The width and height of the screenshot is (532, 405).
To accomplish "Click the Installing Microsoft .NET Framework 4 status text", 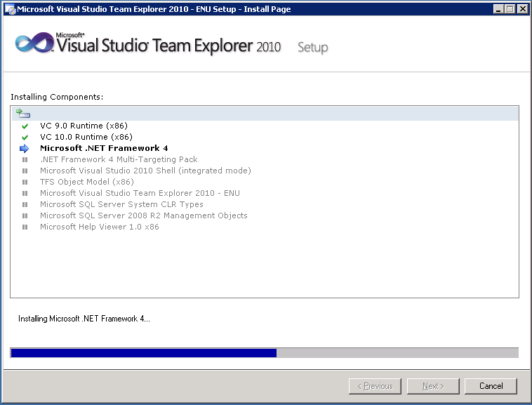I will pyautogui.click(x=84, y=319).
